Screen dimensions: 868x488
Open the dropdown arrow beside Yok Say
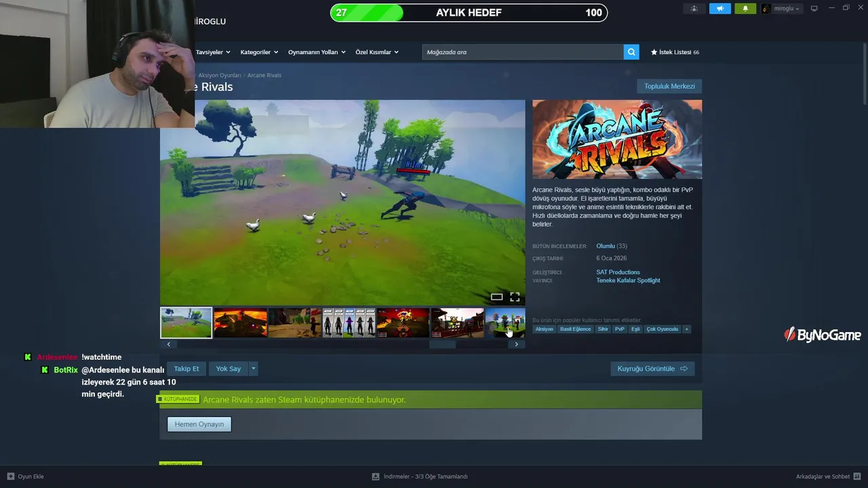[254, 369]
